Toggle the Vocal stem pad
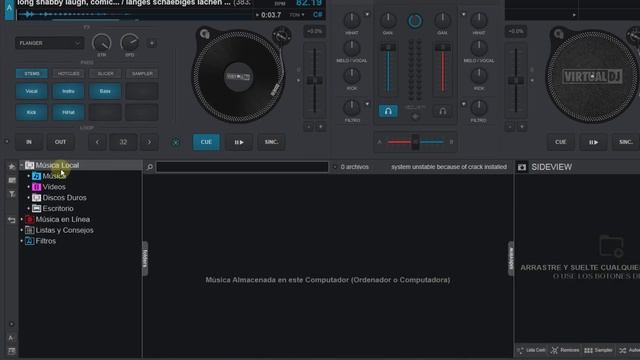 pos(31,91)
